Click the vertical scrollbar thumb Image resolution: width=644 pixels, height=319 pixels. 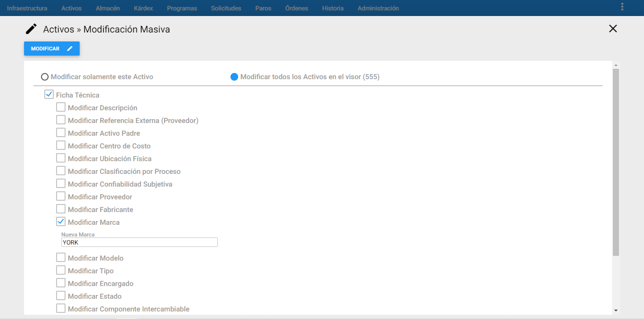616,162
